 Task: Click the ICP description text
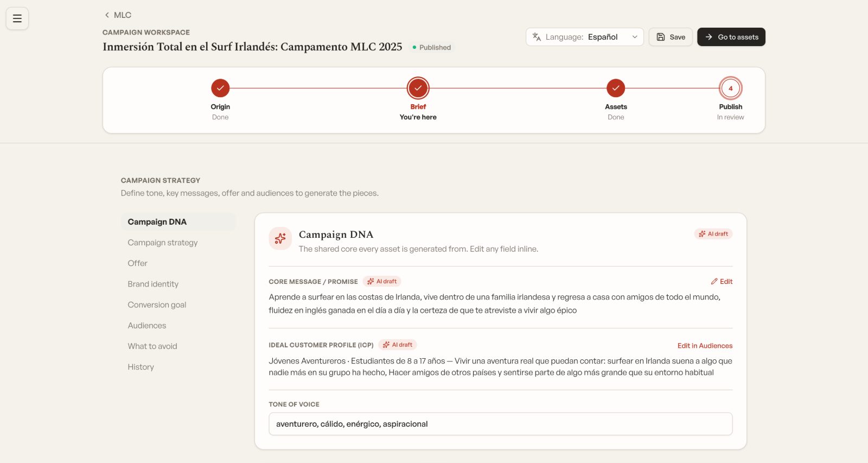[x=501, y=366]
